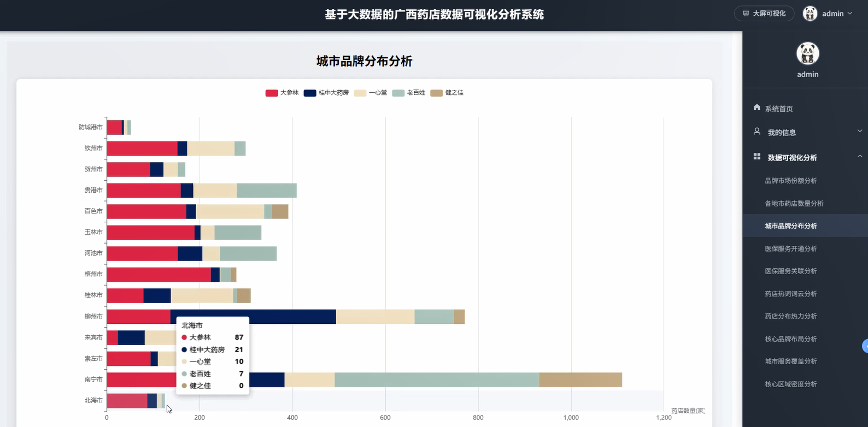The image size is (868, 427).
Task: Click the 桂林市 axis label
Action: (x=93, y=295)
